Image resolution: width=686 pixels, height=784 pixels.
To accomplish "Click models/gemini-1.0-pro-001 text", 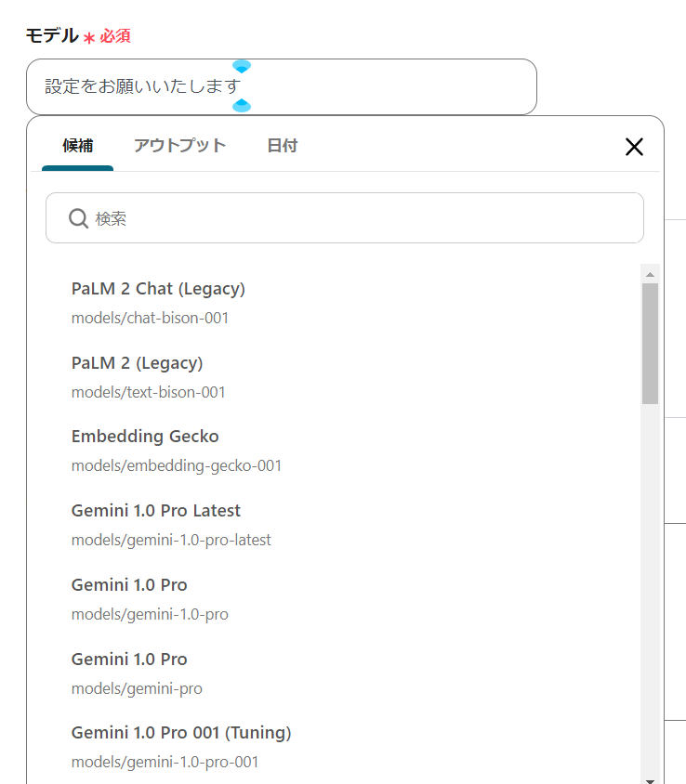I will pyautogui.click(x=165, y=763).
